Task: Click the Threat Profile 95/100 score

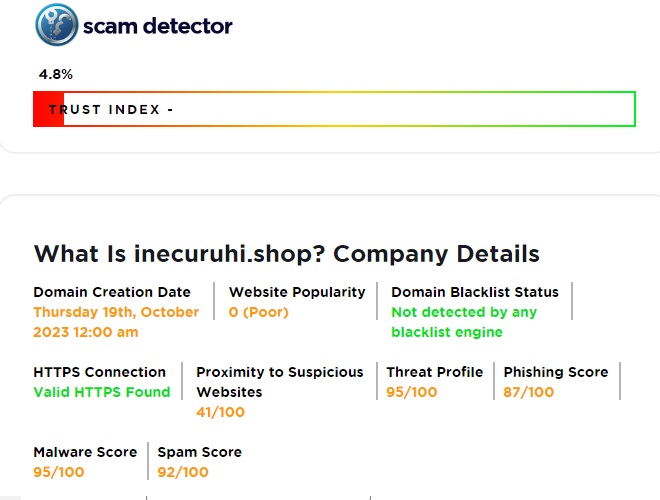Action: 412,392
